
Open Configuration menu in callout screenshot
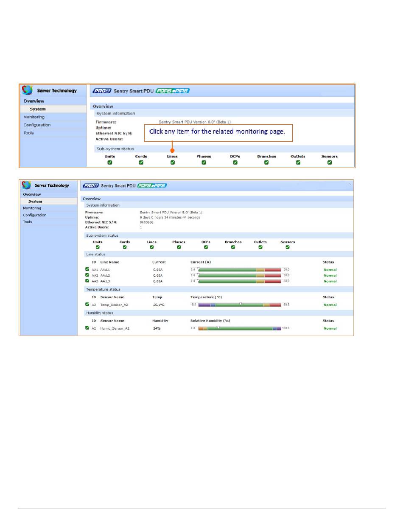pos(53,125)
